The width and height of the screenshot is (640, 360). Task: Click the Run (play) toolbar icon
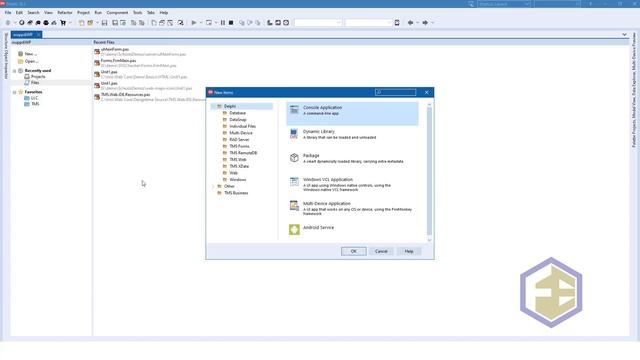[194, 23]
